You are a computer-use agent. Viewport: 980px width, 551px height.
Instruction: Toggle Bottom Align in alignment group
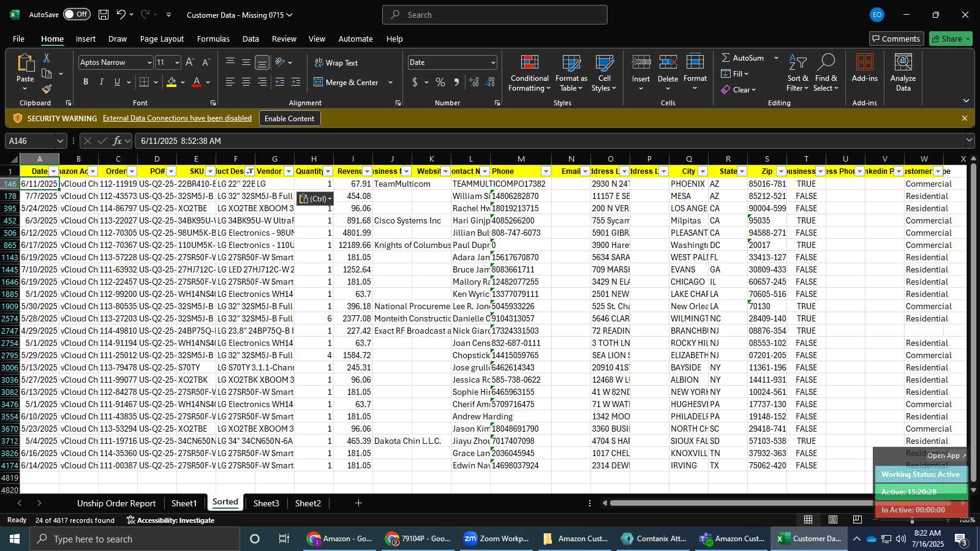coord(262,62)
